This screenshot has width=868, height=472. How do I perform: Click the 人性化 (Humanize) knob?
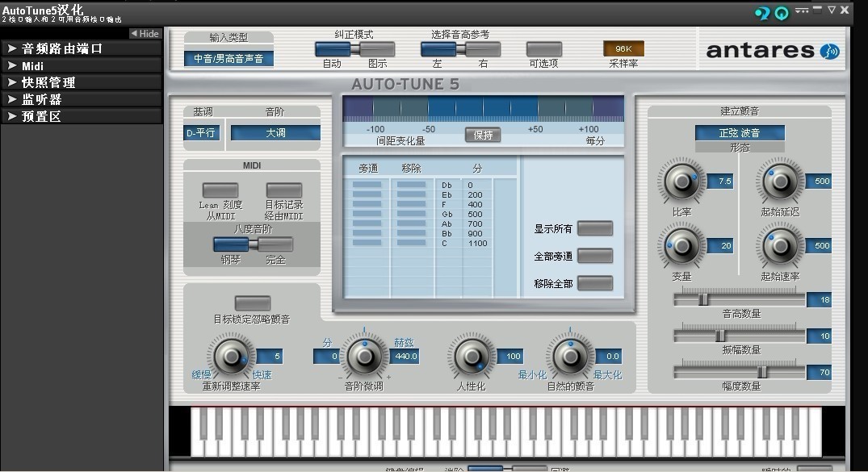(x=472, y=355)
